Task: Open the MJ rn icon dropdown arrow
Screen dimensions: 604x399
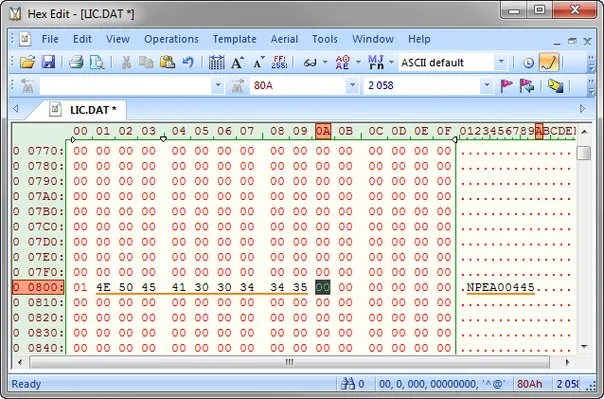Action: tap(391, 62)
